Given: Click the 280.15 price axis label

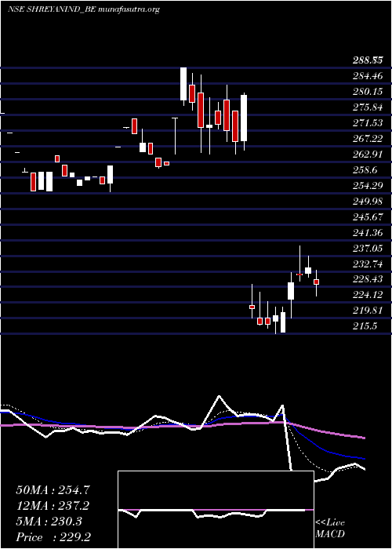Looking at the screenshot, I should 367,92.
